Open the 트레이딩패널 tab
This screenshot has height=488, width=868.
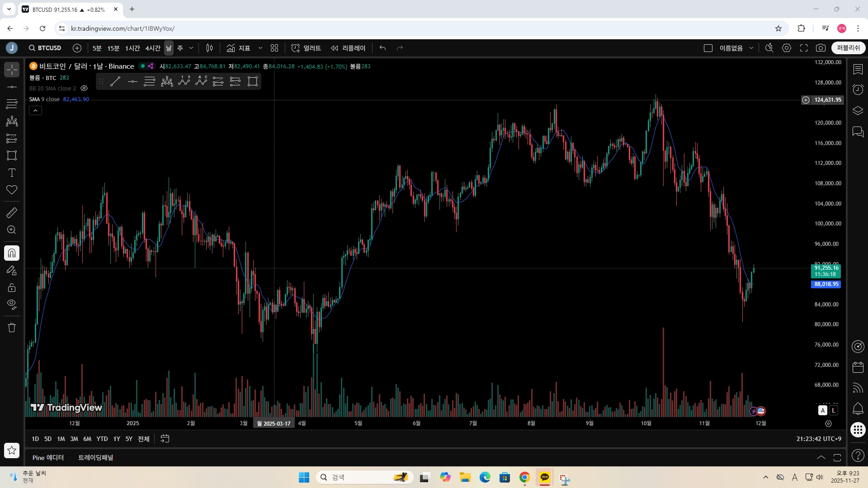pos(96,458)
